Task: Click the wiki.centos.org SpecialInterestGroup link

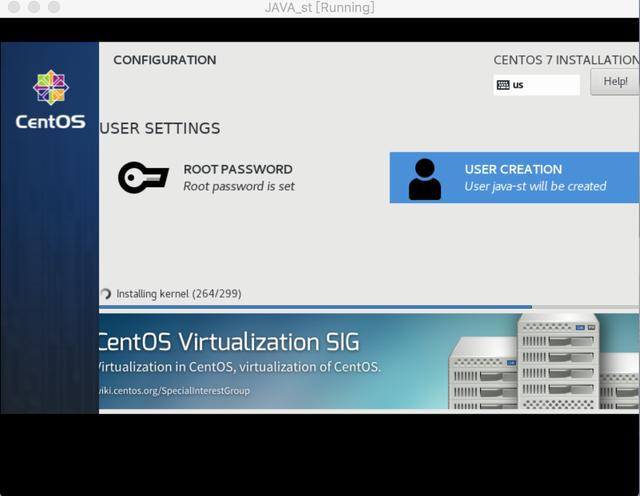Action: [x=174, y=391]
